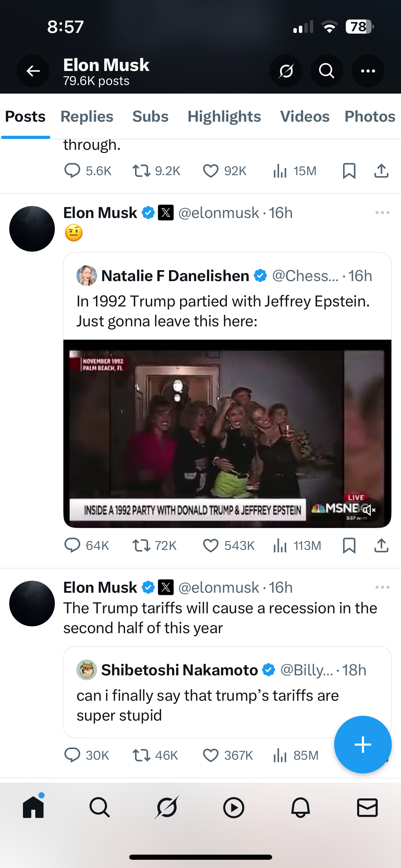The image size is (401, 868).
Task: Open the video play tab in bottom bar
Action: 233,808
